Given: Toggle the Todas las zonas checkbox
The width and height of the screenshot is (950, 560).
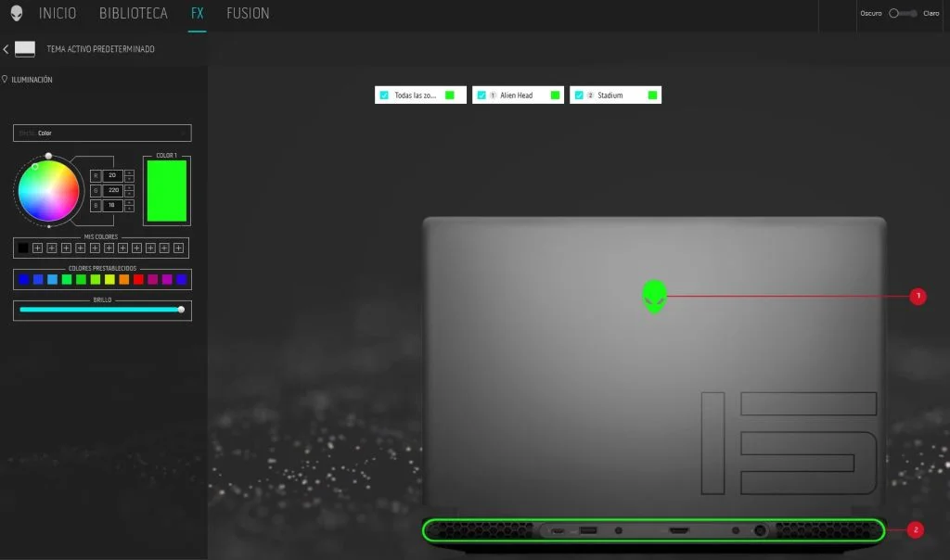Looking at the screenshot, I should pos(384,95).
